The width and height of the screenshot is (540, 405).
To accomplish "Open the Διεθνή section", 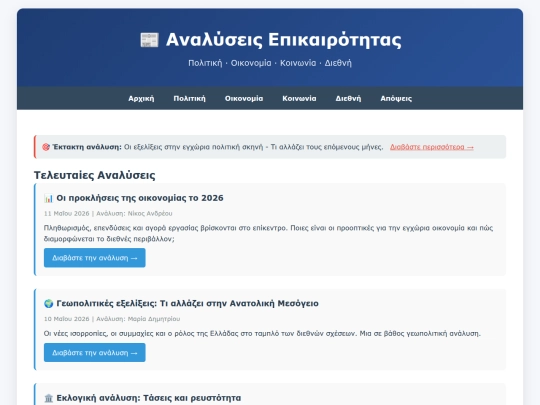I will (348, 98).
